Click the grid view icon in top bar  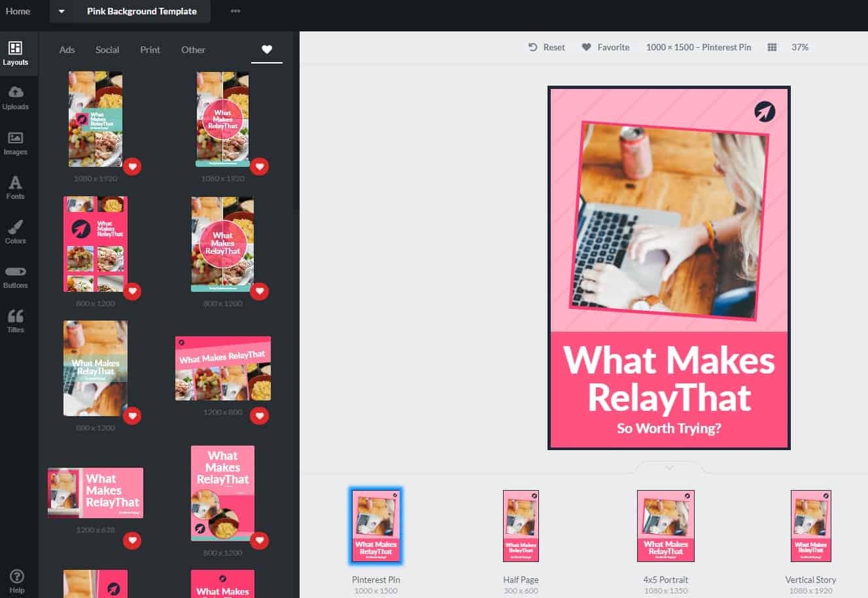click(x=772, y=47)
